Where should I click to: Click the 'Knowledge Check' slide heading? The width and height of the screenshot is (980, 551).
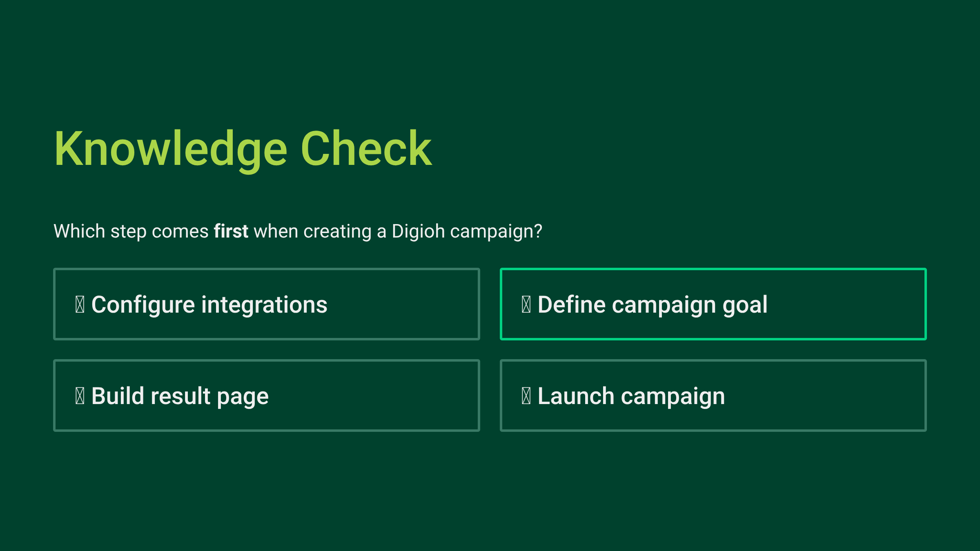coord(243,149)
